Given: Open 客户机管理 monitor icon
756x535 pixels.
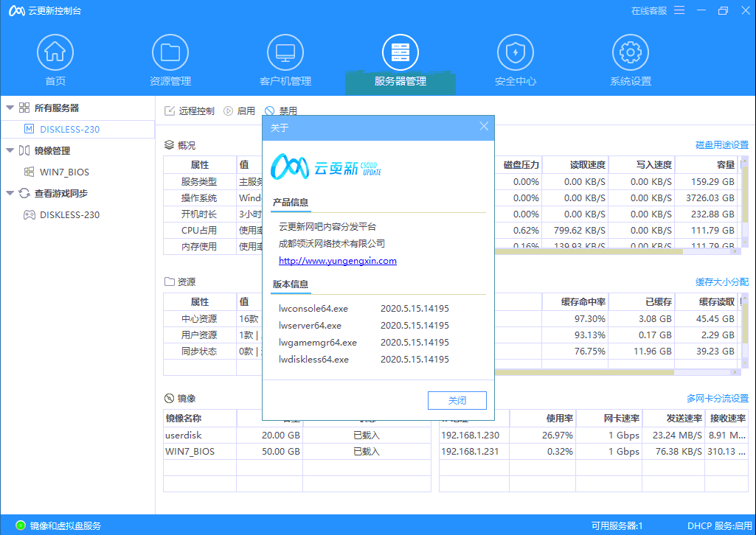Looking at the screenshot, I should click(x=285, y=52).
